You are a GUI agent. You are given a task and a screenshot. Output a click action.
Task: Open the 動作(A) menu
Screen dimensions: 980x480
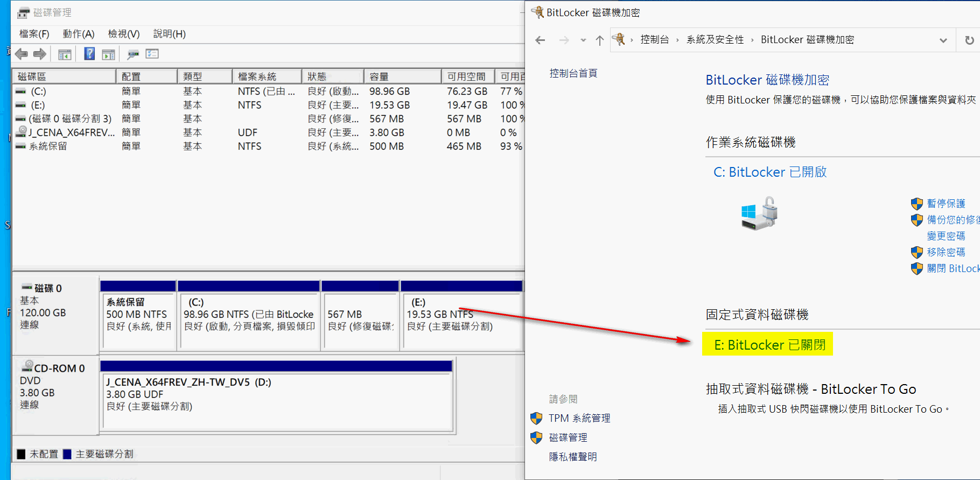(79, 34)
